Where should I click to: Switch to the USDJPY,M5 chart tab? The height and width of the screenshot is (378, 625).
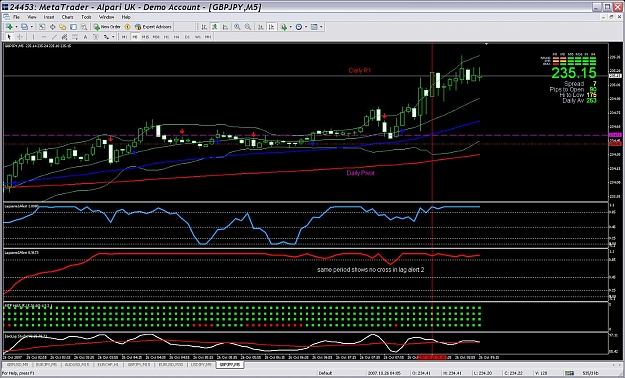click(x=201, y=365)
